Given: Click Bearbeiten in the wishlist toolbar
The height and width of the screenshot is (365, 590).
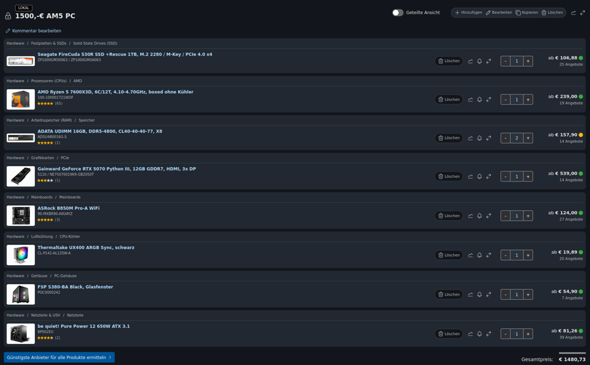Looking at the screenshot, I should pyautogui.click(x=499, y=13).
